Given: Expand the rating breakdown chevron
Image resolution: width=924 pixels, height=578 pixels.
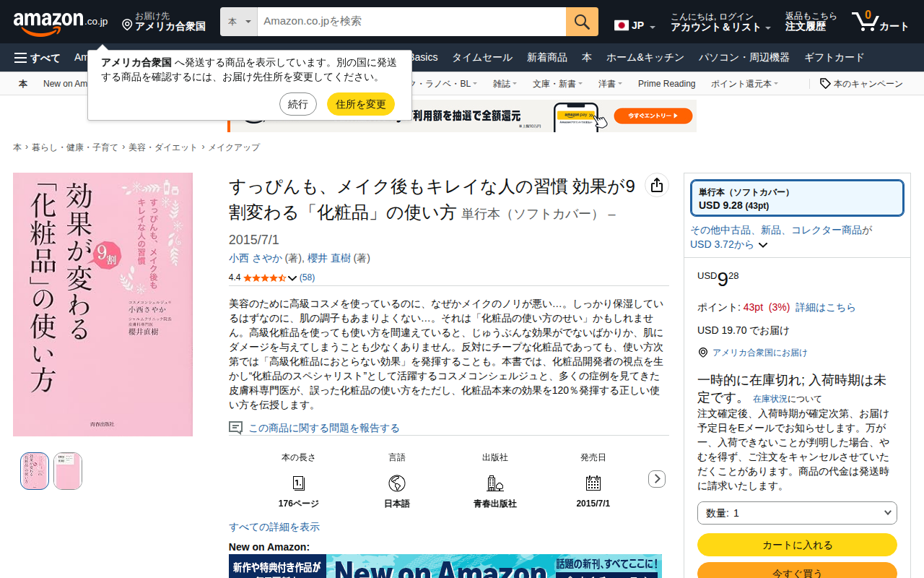Looking at the screenshot, I should point(292,278).
